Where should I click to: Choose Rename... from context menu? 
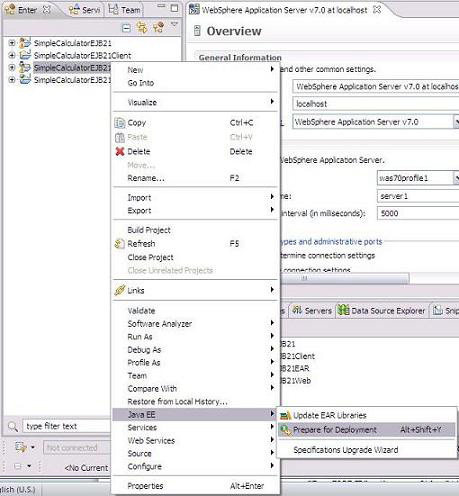196,178
